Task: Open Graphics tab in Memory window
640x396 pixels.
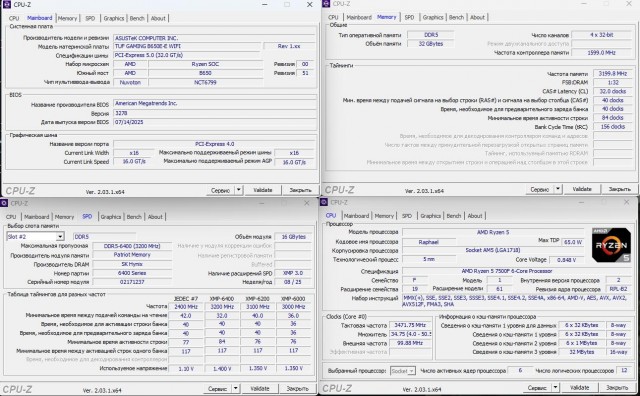Action: [x=433, y=17]
